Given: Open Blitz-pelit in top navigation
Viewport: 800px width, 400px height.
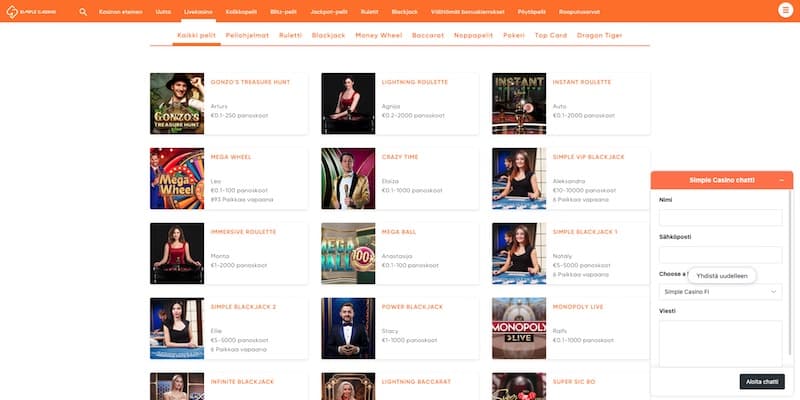Looking at the screenshot, I should pyautogui.click(x=284, y=12).
